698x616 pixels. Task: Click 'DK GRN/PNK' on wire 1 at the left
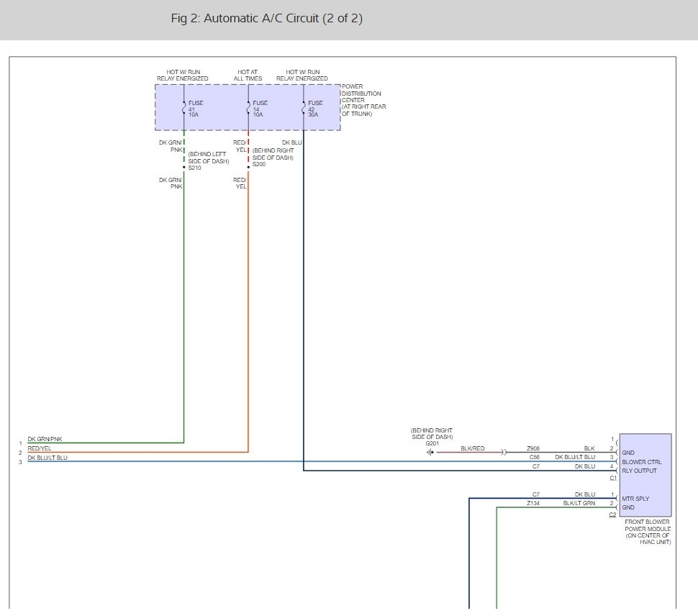[x=45, y=439]
